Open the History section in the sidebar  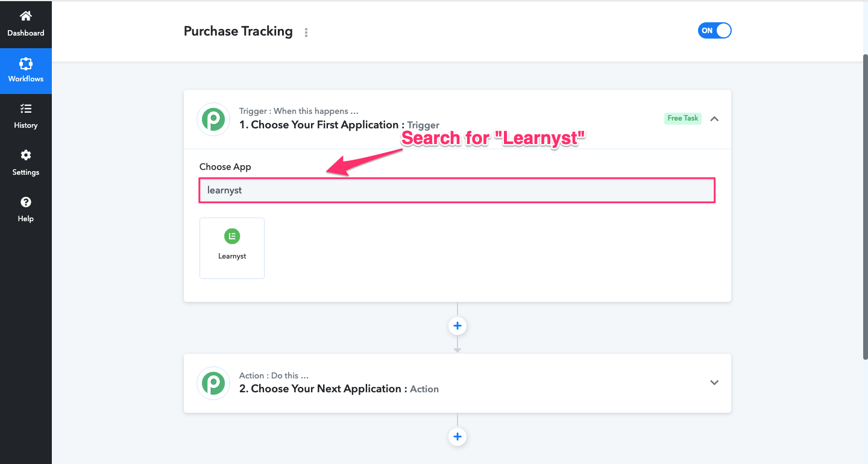coord(26,117)
